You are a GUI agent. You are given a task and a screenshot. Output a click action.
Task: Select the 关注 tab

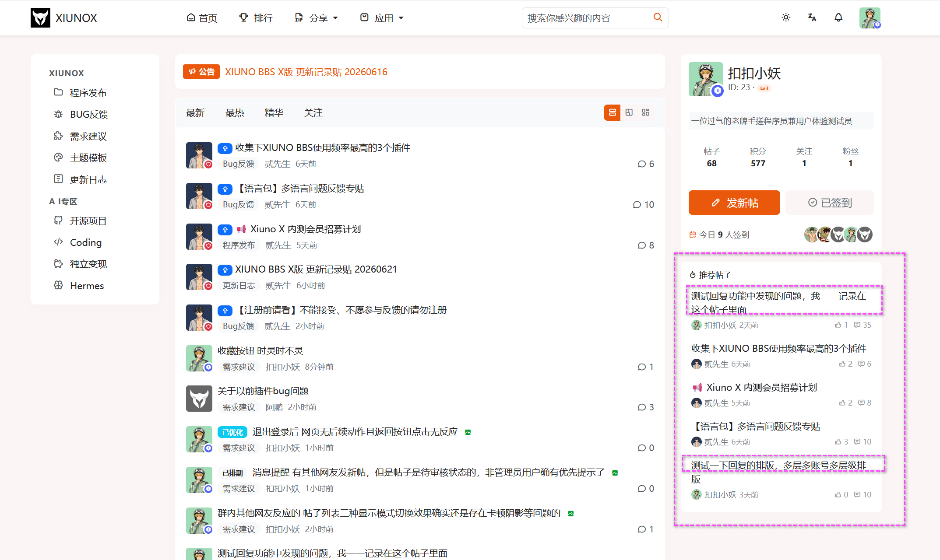tap(313, 112)
